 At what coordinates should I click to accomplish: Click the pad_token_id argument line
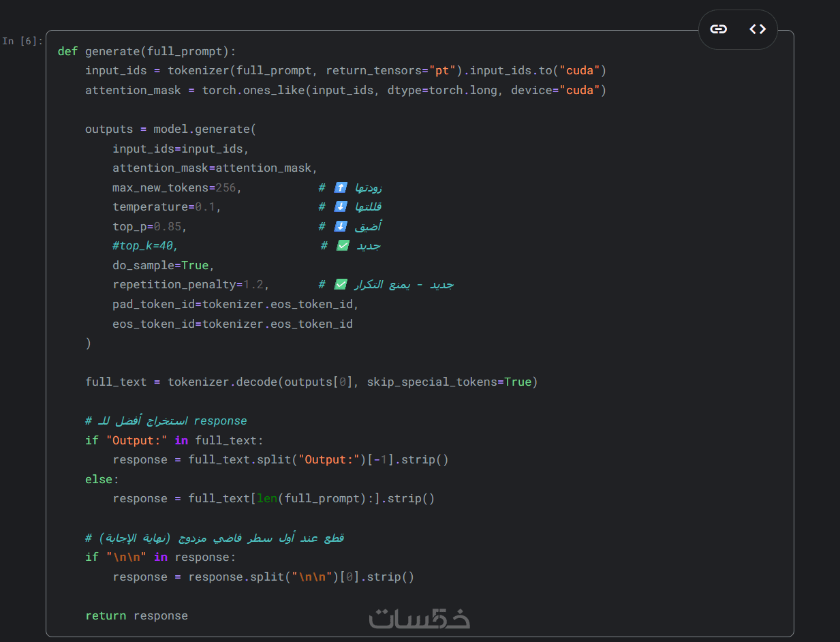(x=235, y=304)
